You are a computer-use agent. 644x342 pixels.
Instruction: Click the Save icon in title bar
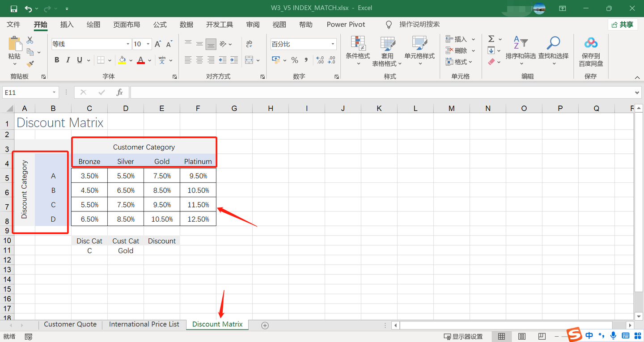pyautogui.click(x=14, y=8)
